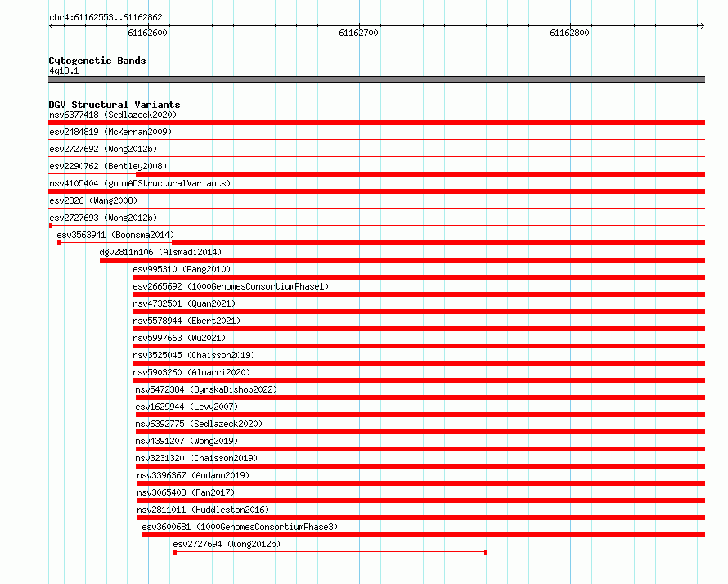Image resolution: width=728 pixels, height=584 pixels.
Task: Click the red bar under nsv2811011
Action: (421, 518)
